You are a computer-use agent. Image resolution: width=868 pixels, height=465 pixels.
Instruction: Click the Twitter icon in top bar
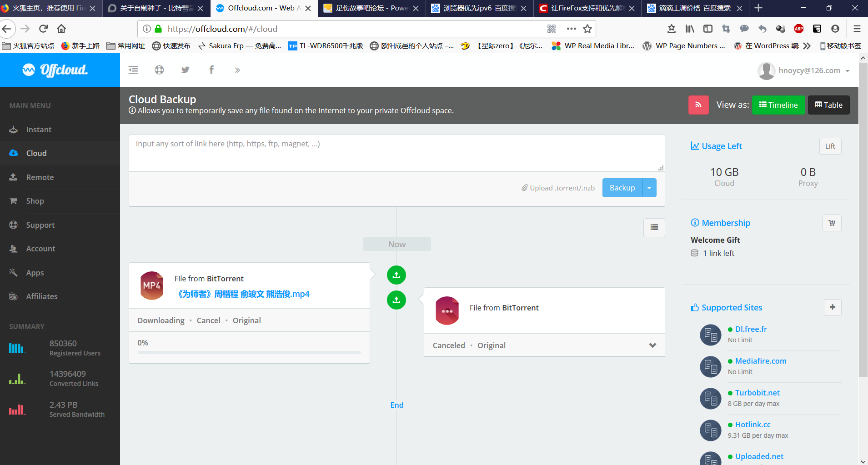(185, 70)
